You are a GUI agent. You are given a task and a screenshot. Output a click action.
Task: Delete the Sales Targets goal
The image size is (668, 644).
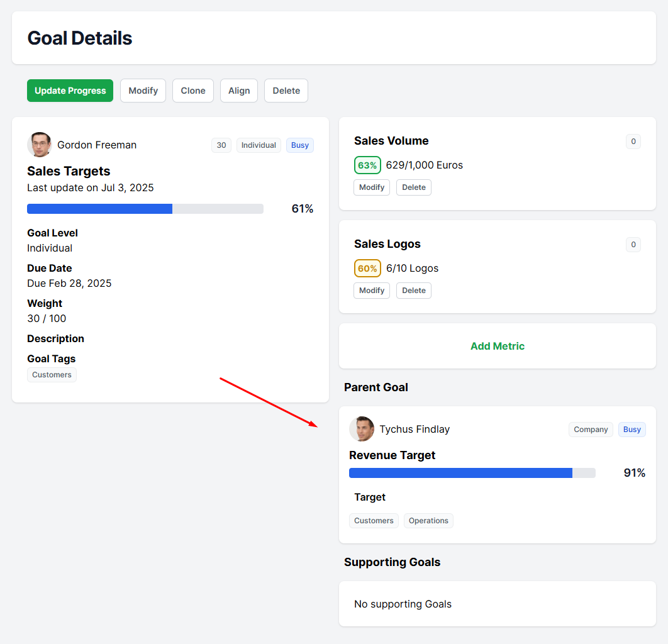(286, 91)
